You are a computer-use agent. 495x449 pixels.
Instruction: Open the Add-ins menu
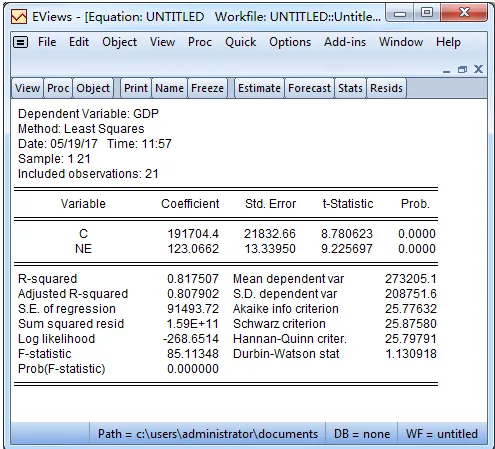pyautogui.click(x=345, y=42)
